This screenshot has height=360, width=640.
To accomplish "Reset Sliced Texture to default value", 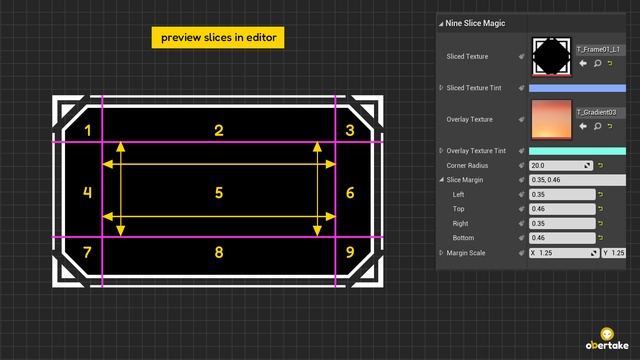I will coord(610,63).
